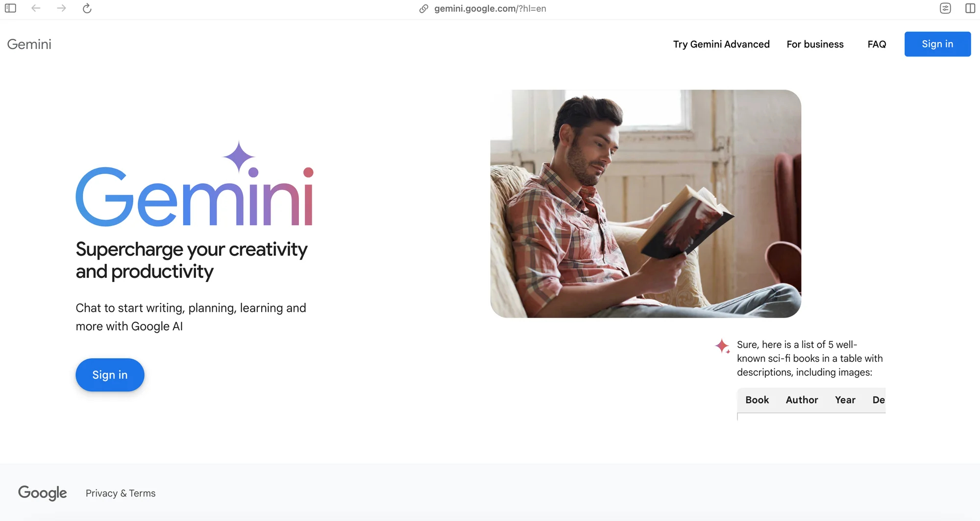Click the rounded Sign in button below the tagline
Screen dimensions: 980x521
pyautogui.click(x=110, y=375)
